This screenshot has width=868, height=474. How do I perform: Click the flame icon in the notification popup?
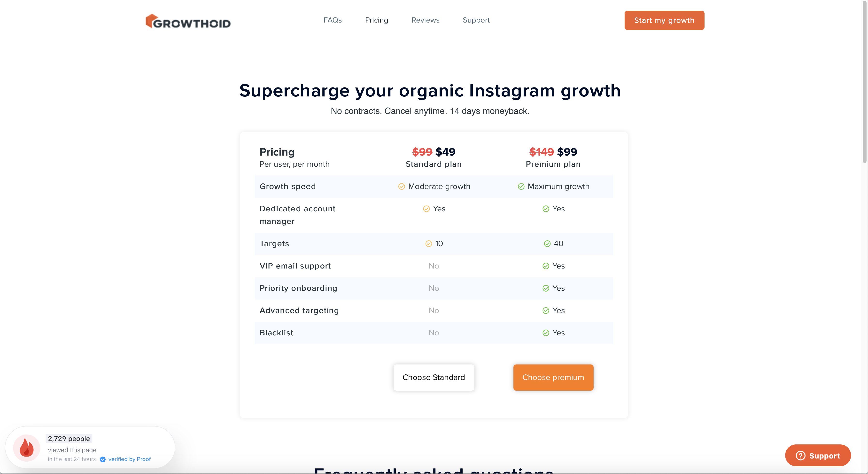pos(27,448)
